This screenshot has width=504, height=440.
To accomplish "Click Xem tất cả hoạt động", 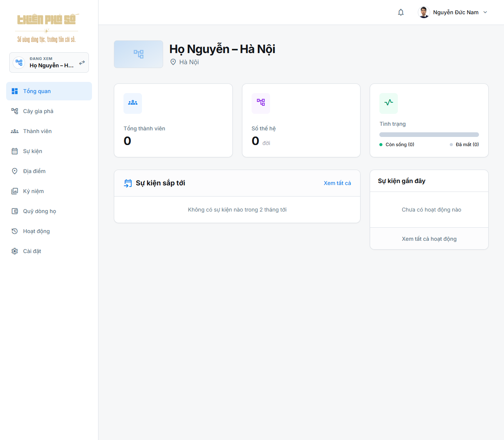I will tap(429, 239).
